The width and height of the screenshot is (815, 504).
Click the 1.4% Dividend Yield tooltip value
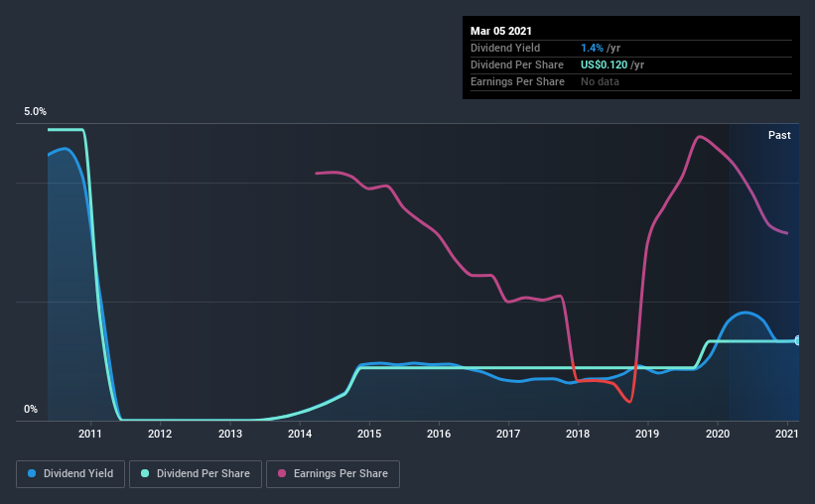(x=592, y=48)
